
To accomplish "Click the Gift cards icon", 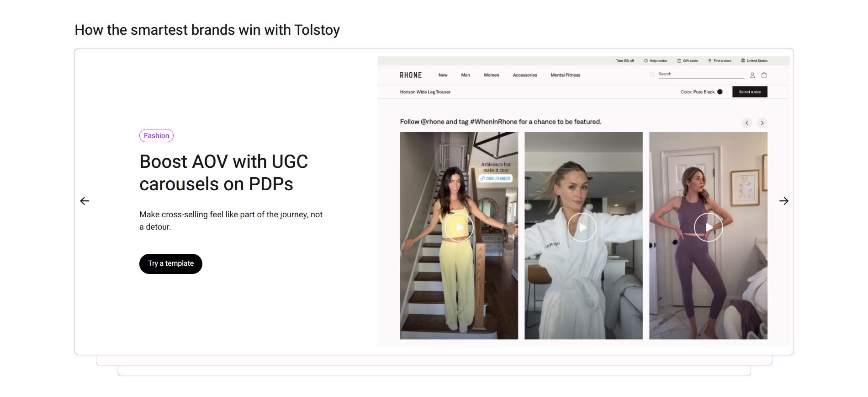I will coord(679,61).
